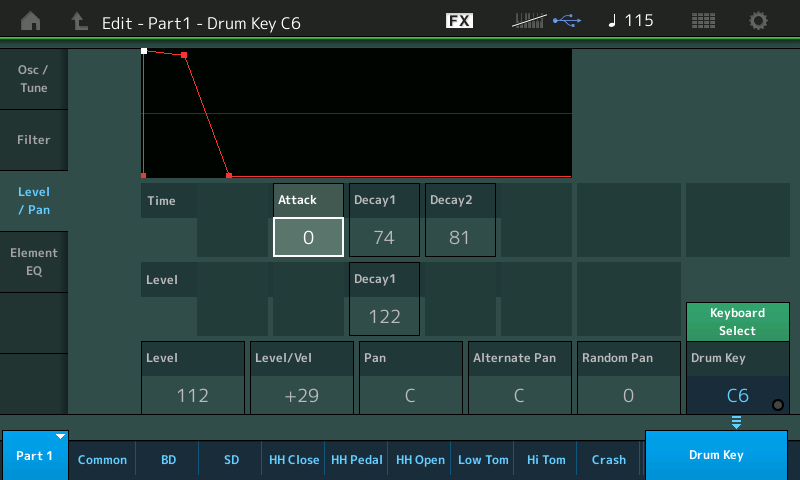Screen dimensions: 800x480
Task: Open the Element EQ tab
Action: [34, 261]
